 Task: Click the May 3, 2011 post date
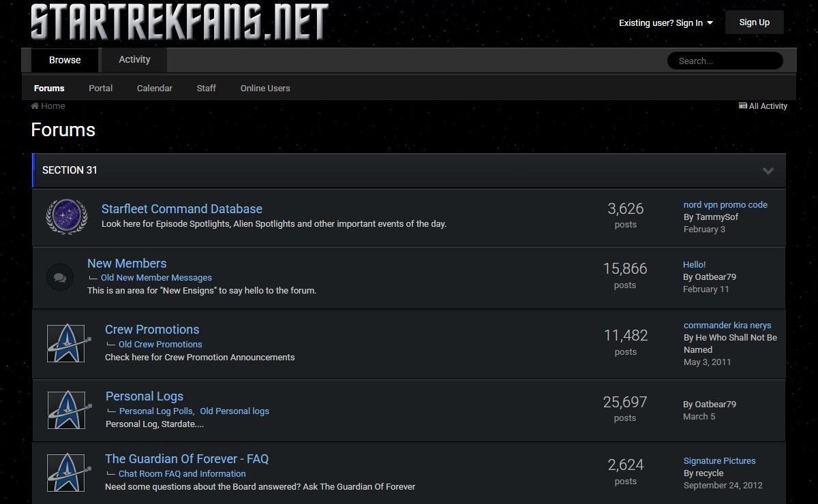[x=707, y=362]
